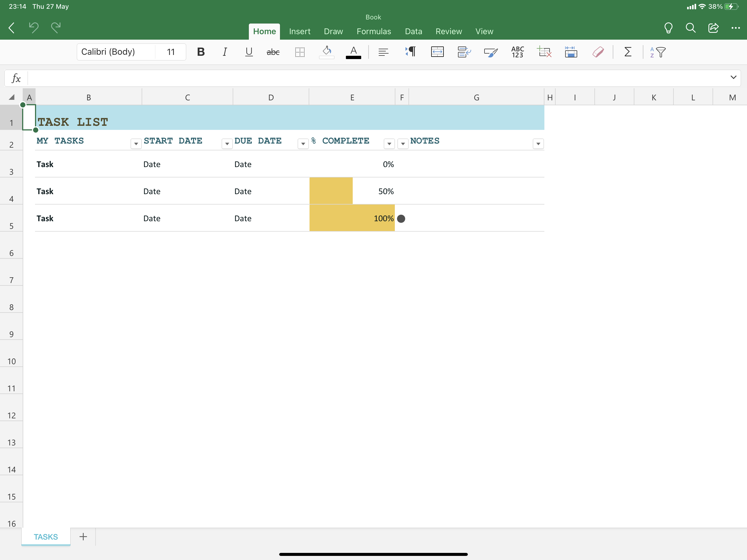747x560 pixels.
Task: Open the Sort and Filter tool
Action: (658, 52)
